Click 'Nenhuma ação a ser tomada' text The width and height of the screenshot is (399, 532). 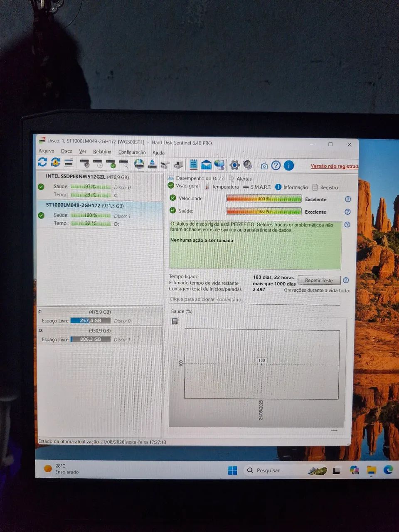pyautogui.click(x=202, y=240)
